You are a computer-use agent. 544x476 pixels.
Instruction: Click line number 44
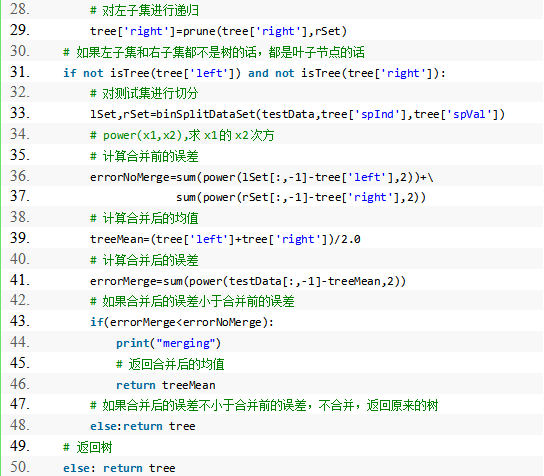click(20, 342)
